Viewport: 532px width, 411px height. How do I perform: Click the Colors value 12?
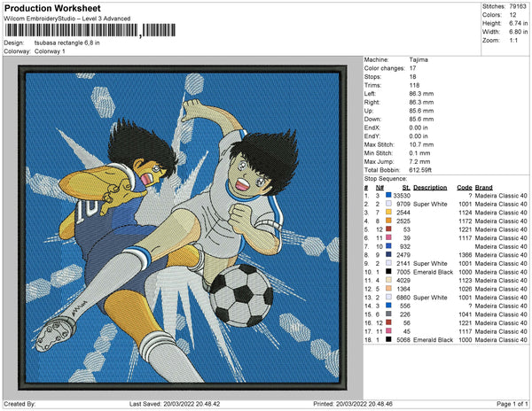pos(512,15)
